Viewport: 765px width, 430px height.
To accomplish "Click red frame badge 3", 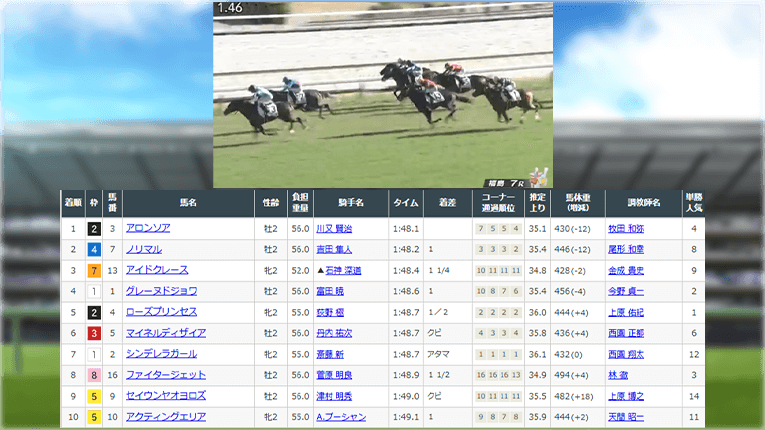I will tap(94, 333).
